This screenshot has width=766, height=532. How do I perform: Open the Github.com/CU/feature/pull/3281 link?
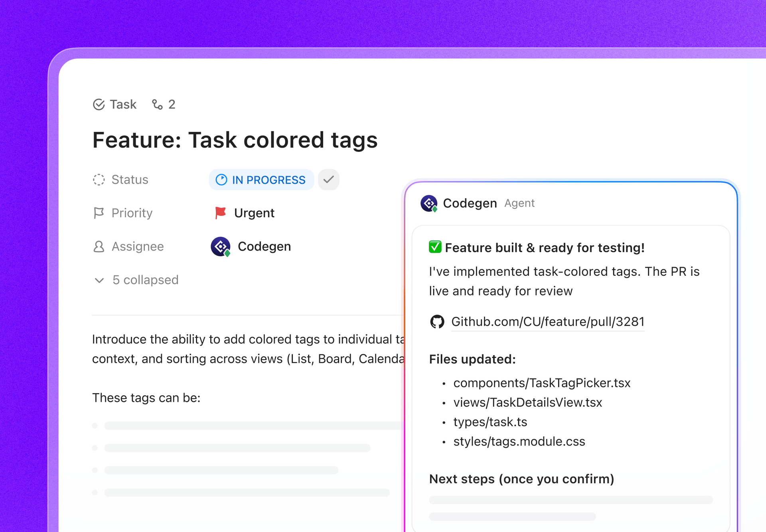click(x=547, y=321)
